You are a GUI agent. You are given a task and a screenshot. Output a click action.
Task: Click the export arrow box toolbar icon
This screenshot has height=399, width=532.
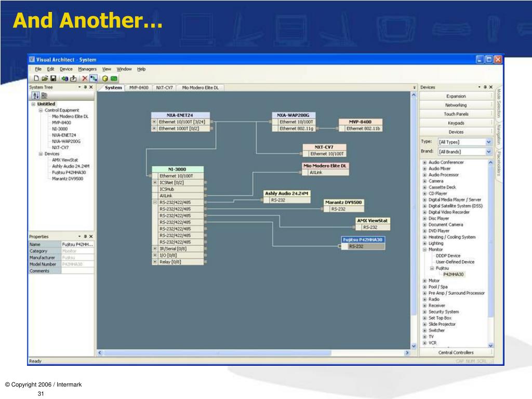coord(73,78)
